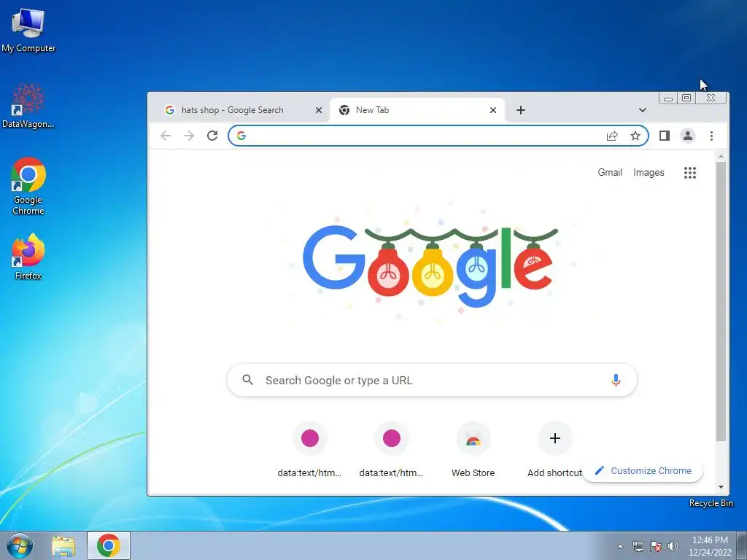Image resolution: width=747 pixels, height=560 pixels.
Task: Click Show desktop strip at taskbar end
Action: 742,545
